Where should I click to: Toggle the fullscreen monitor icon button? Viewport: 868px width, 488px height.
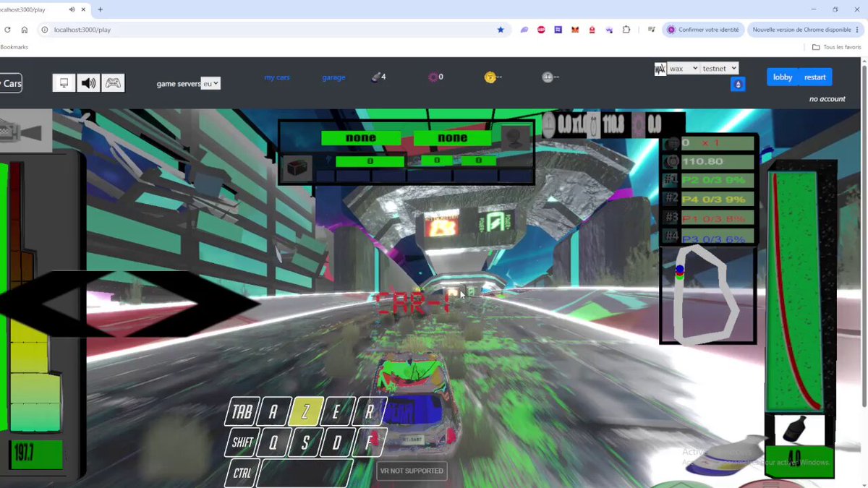tap(64, 83)
